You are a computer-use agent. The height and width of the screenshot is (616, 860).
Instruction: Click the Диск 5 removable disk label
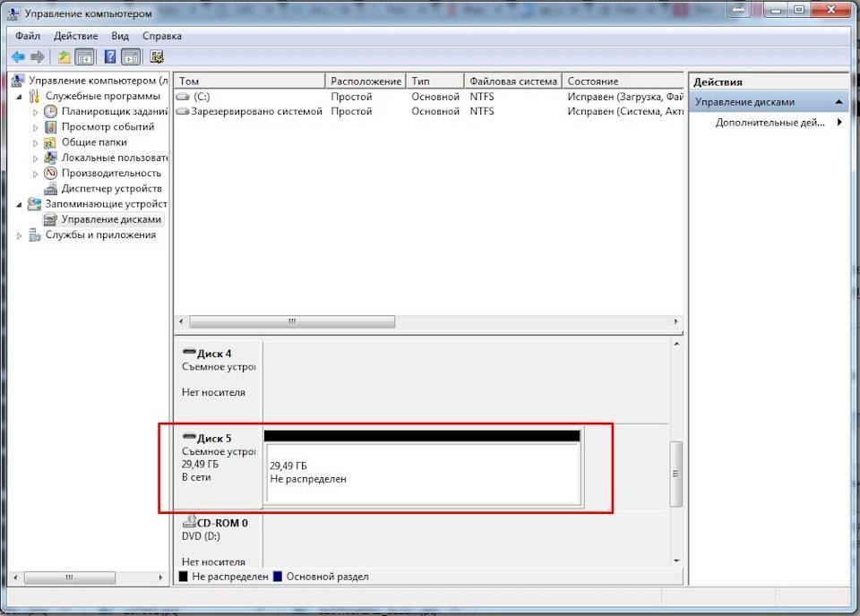point(214,439)
